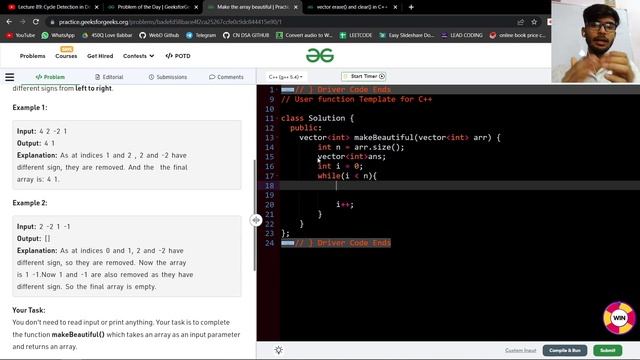Open a new browser tab with plus

coord(411,7)
